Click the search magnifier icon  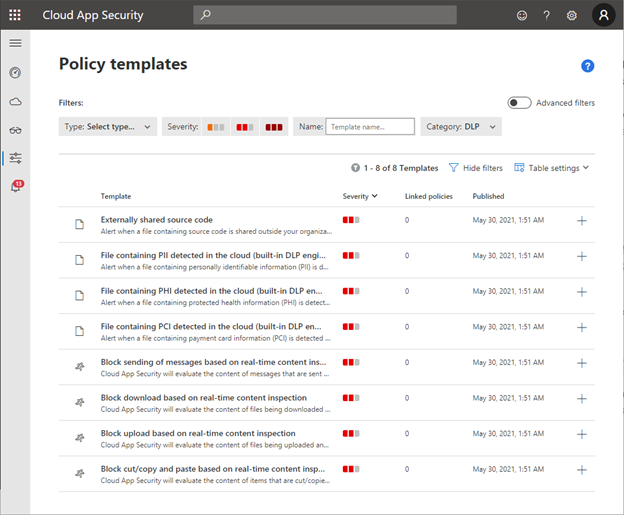coord(205,15)
